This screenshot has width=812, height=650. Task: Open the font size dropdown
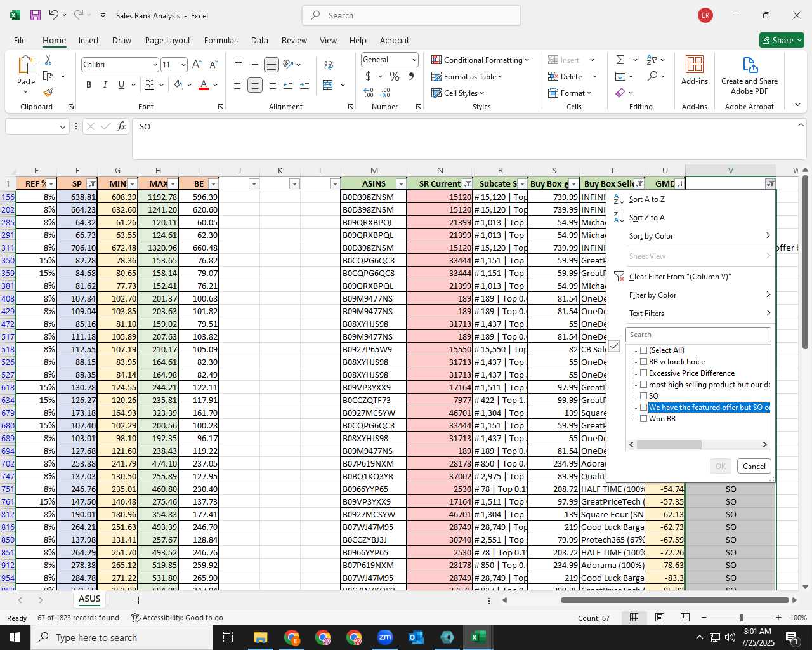[x=183, y=65]
